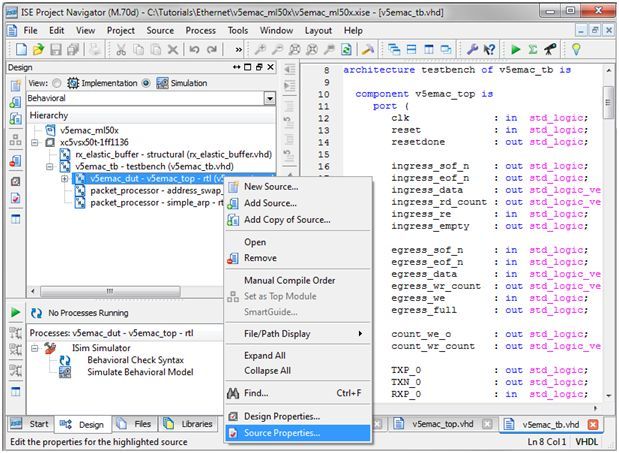Click the Delete X toolbar icon
Screen dimensions: 619x453
173,49
